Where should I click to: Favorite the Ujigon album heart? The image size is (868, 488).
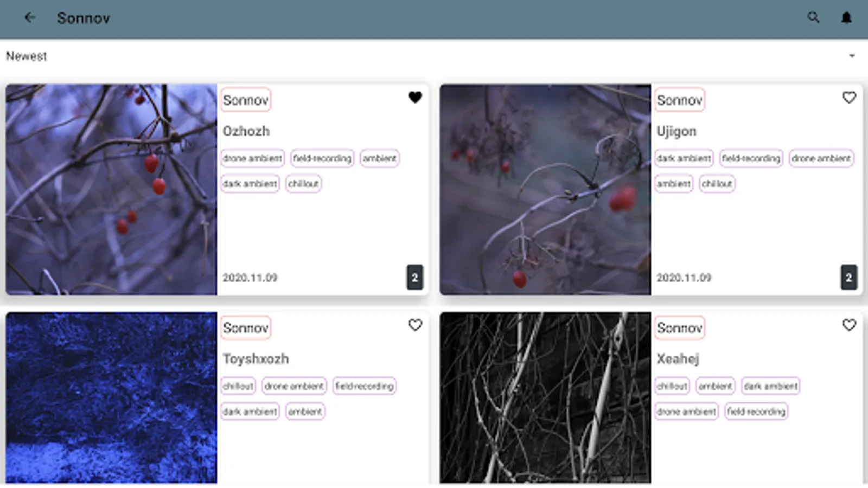849,98
